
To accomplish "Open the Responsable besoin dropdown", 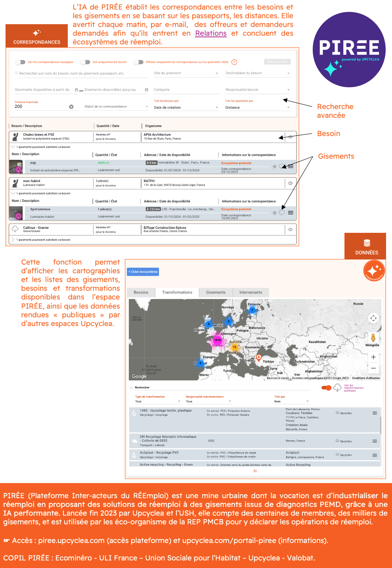I will [x=258, y=90].
